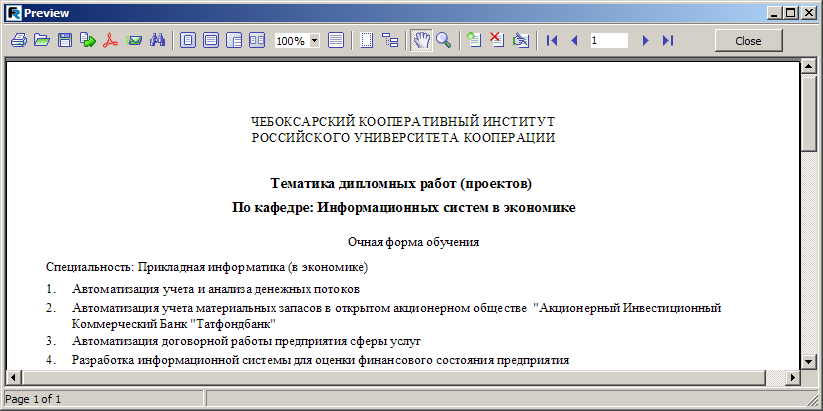Toggle the report outline tree icon
Screen dimensions: 823x411
click(x=390, y=40)
